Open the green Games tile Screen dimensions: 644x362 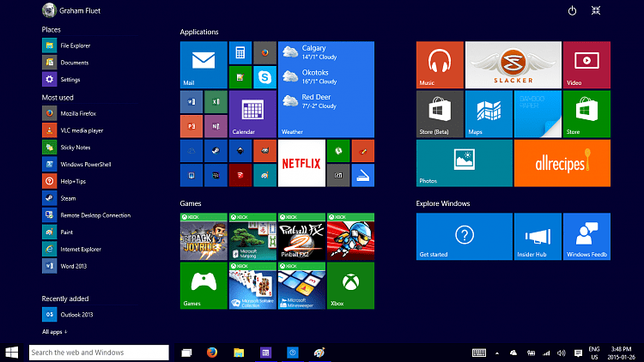click(x=204, y=286)
